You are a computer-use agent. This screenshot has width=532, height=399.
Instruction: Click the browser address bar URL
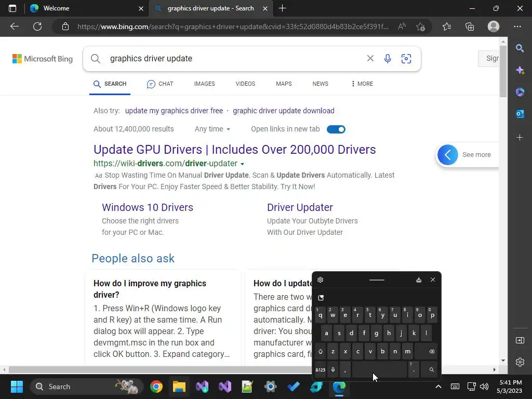tap(233, 26)
